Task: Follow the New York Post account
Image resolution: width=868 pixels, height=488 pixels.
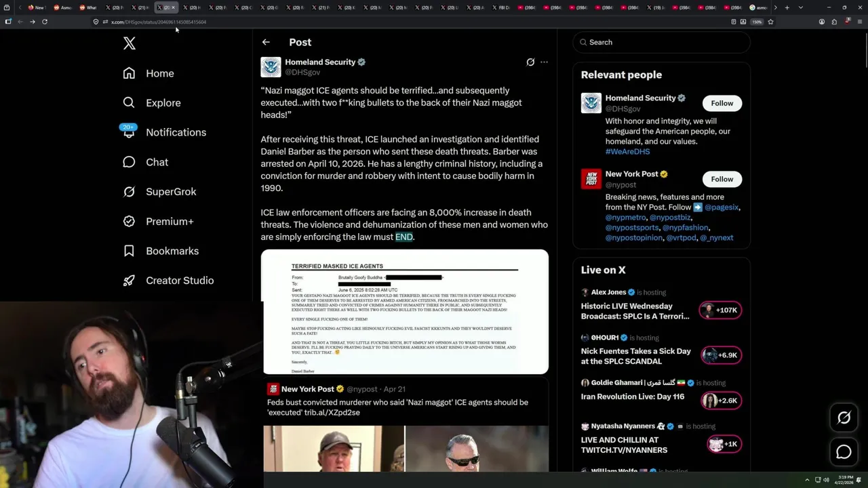Action: [722, 179]
